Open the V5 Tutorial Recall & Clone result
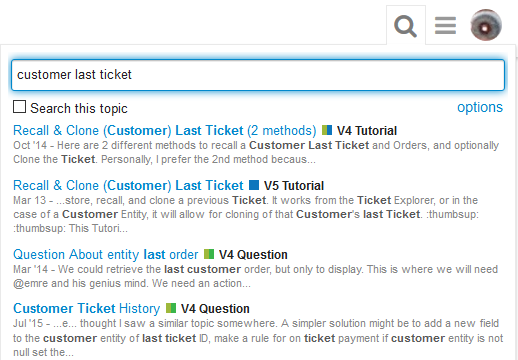This screenshot has width=518, height=360. point(128,185)
